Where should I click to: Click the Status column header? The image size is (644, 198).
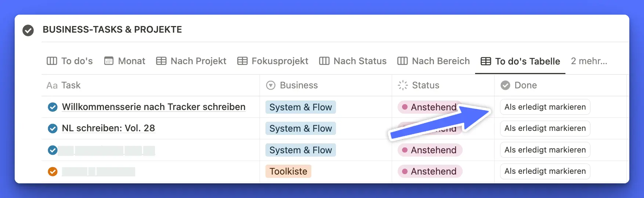coord(425,85)
